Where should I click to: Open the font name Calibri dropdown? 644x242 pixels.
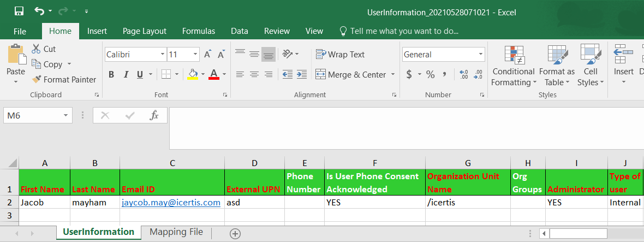coord(163,55)
